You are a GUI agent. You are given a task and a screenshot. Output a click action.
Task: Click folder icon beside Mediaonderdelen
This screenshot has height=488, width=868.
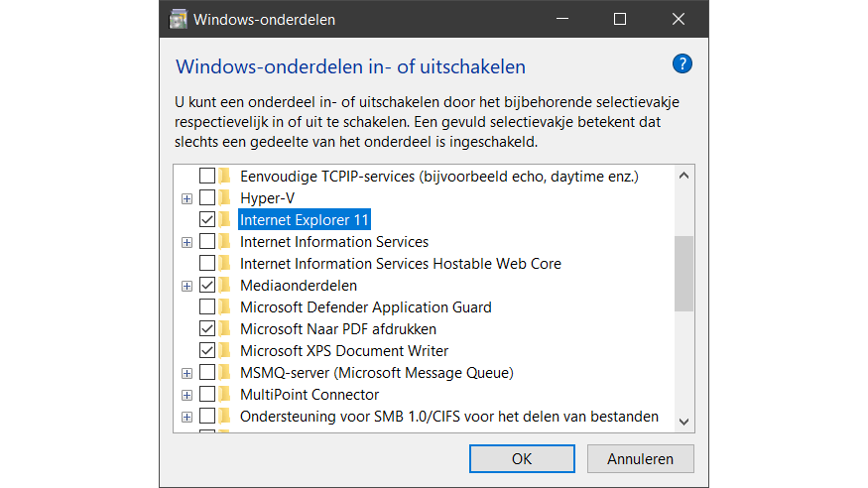coord(225,285)
